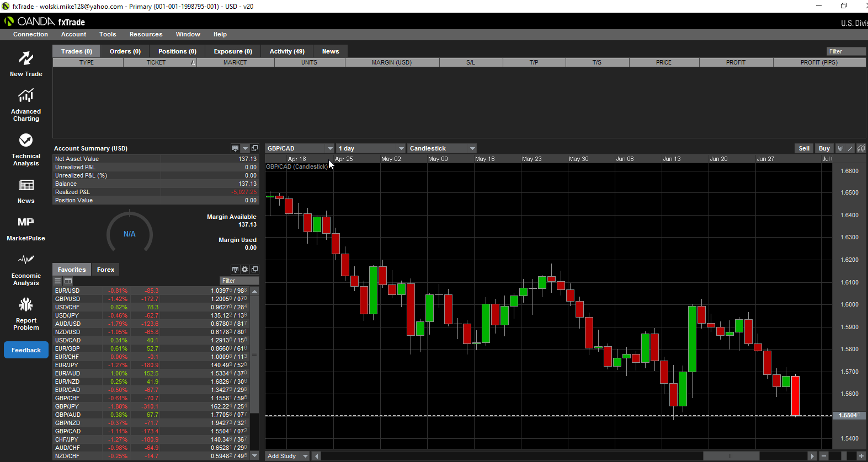
Task: Open Account Summary dropdown arrow menu
Action: pos(245,148)
